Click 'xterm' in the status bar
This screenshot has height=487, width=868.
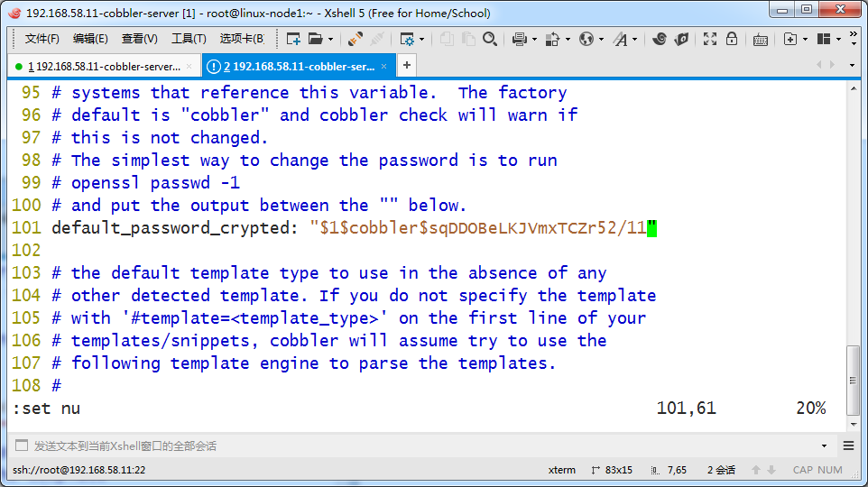pyautogui.click(x=562, y=470)
